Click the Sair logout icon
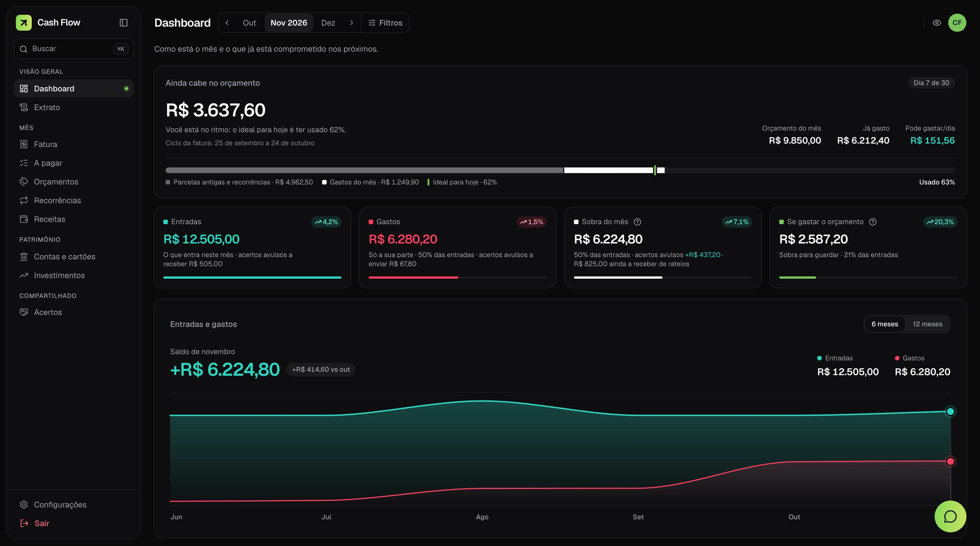980x546 pixels. pyautogui.click(x=24, y=523)
